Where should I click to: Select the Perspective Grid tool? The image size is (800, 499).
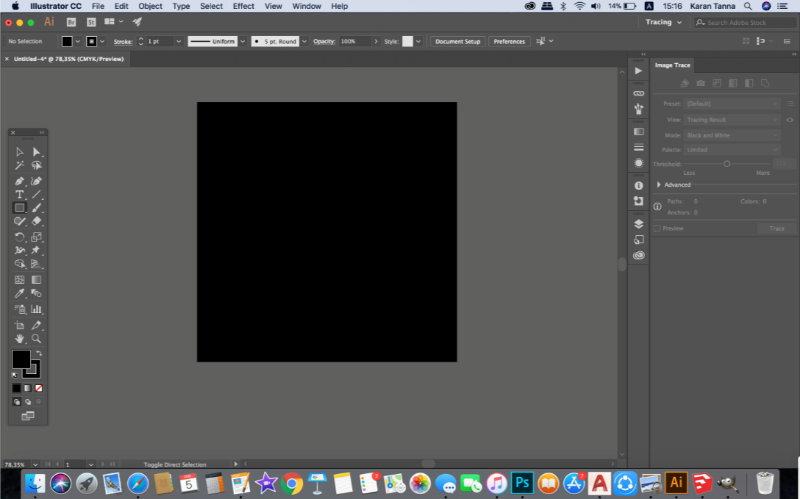pyautogui.click(x=36, y=264)
